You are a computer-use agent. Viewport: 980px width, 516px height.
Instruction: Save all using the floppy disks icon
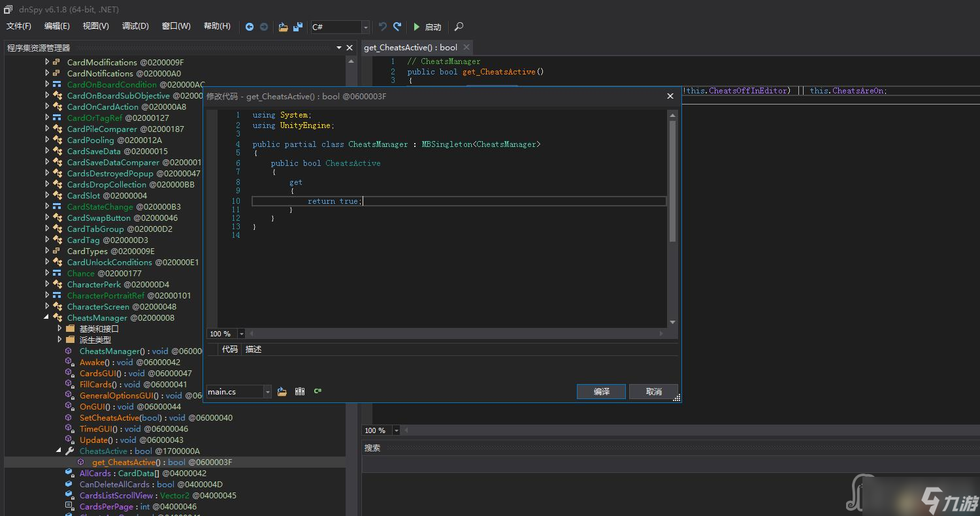click(298, 27)
